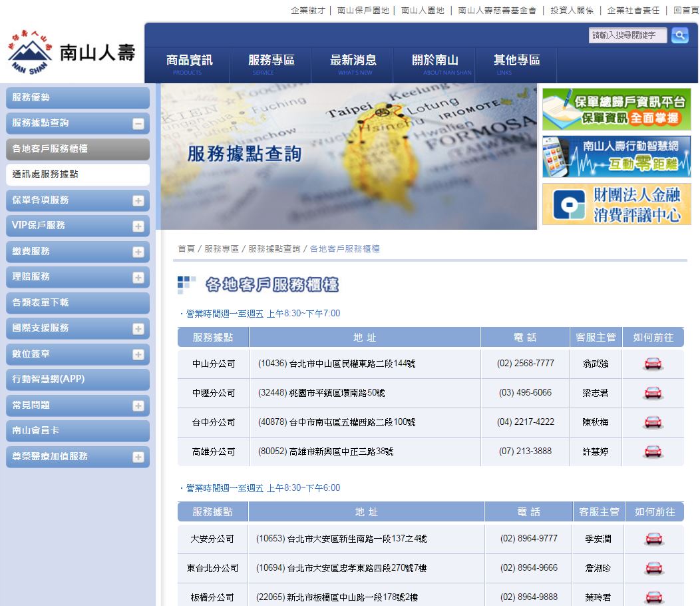Click the 服務專區 breadcrumb link
This screenshot has height=606, width=700.
[221, 248]
